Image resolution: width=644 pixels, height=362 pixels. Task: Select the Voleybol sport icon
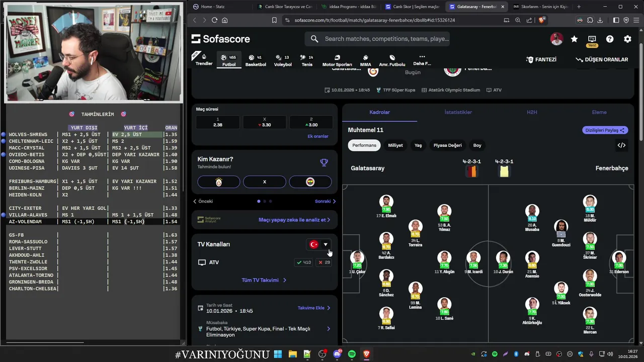(283, 60)
